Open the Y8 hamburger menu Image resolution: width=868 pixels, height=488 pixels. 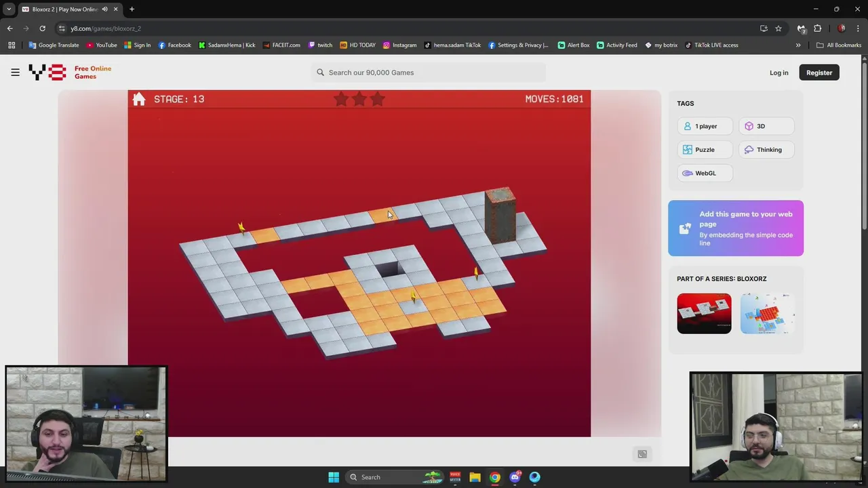click(15, 72)
